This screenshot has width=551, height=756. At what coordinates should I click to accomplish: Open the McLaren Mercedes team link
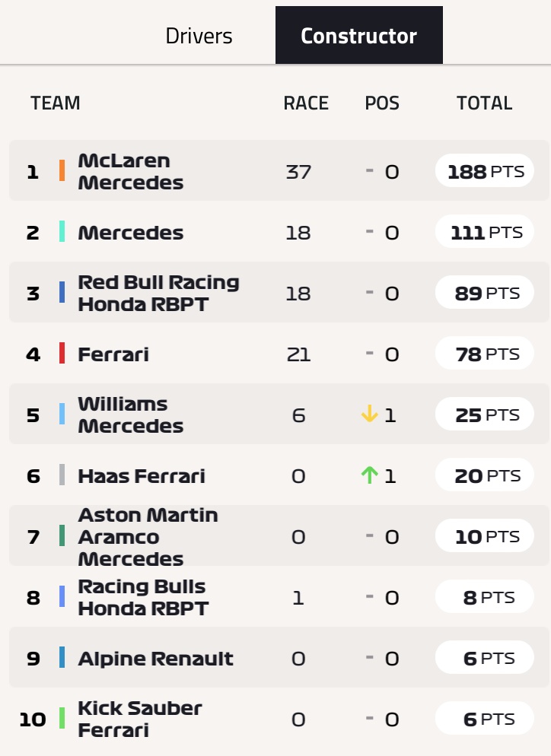(x=131, y=171)
